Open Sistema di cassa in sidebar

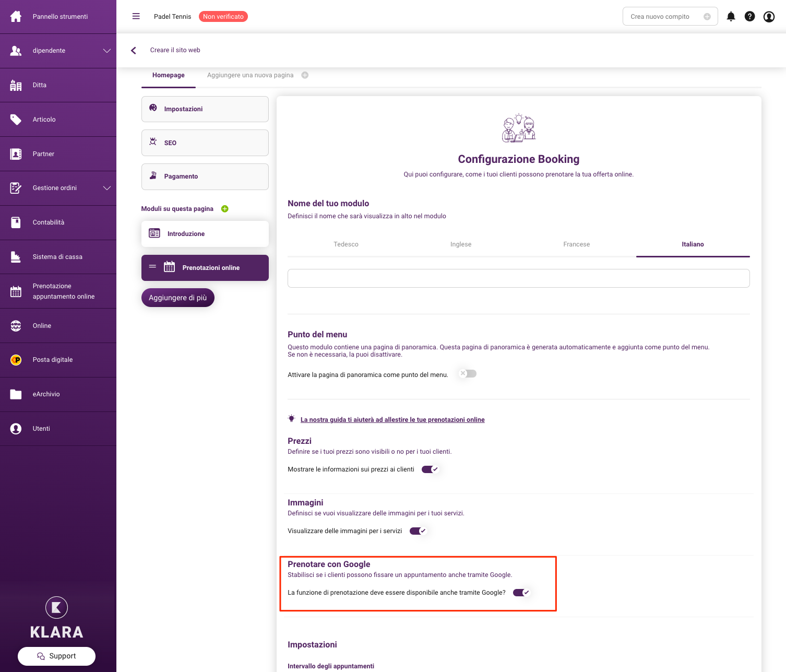(58, 257)
